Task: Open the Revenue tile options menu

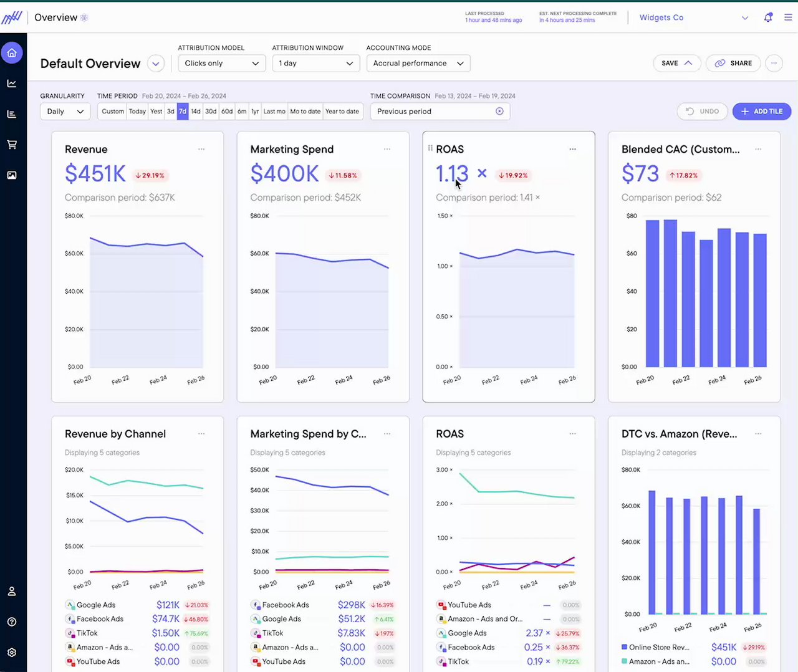Action: coord(201,149)
